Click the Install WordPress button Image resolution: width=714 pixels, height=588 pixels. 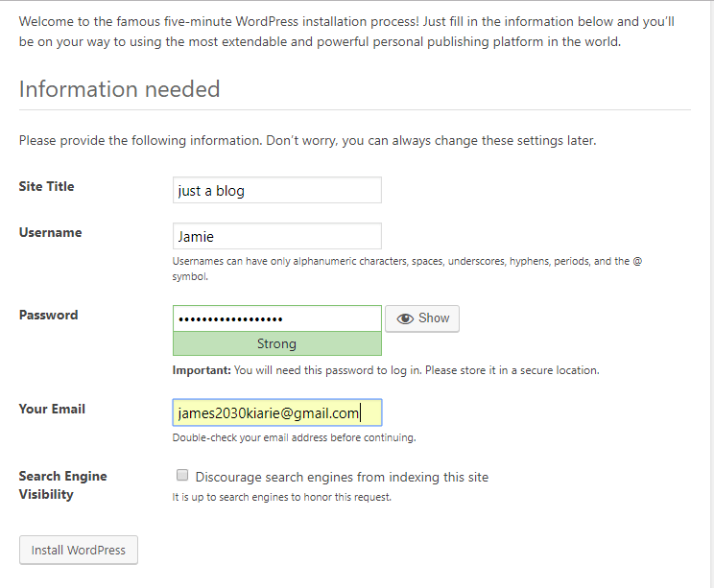tap(79, 550)
